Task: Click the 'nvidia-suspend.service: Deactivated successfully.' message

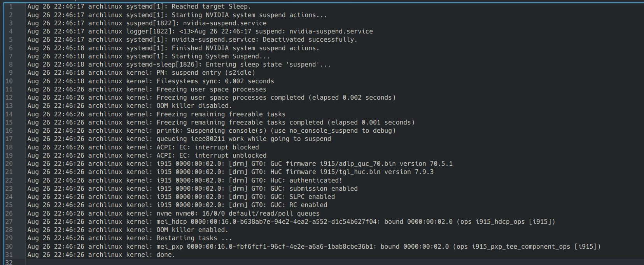Action: pyautogui.click(x=264, y=40)
